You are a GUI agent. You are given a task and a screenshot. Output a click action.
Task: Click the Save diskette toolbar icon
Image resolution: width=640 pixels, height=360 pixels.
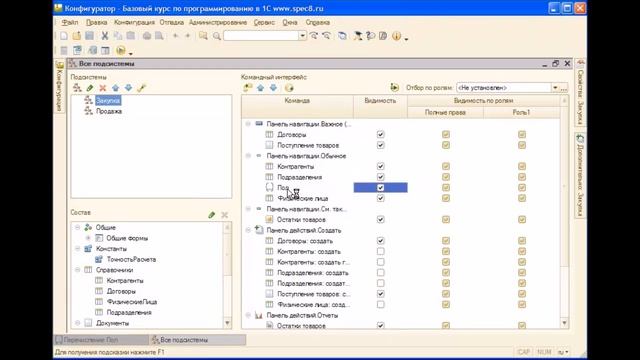coord(89,36)
